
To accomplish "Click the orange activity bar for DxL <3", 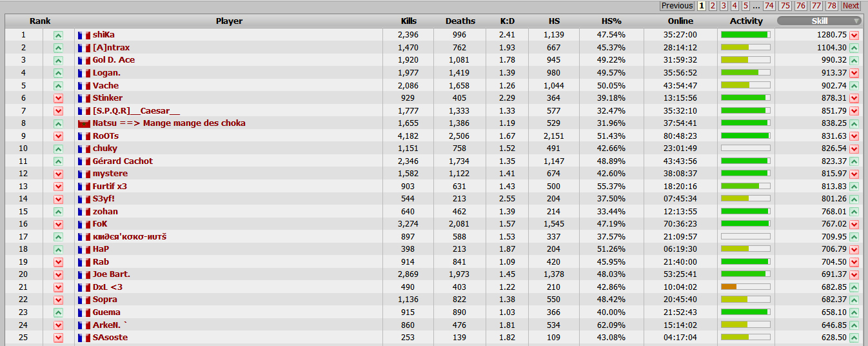I will tap(729, 287).
